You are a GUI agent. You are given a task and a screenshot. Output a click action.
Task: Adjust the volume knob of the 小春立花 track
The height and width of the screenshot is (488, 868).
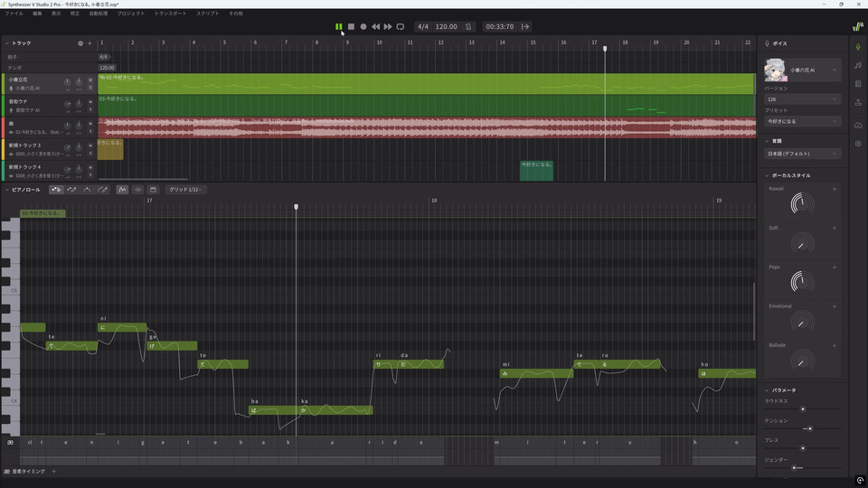(x=67, y=82)
